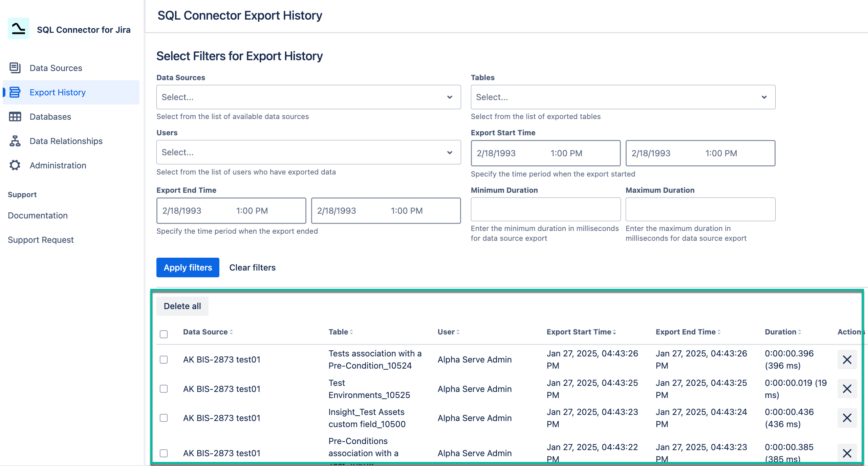Delete the Insight_Test Assets export entry

[847, 418]
